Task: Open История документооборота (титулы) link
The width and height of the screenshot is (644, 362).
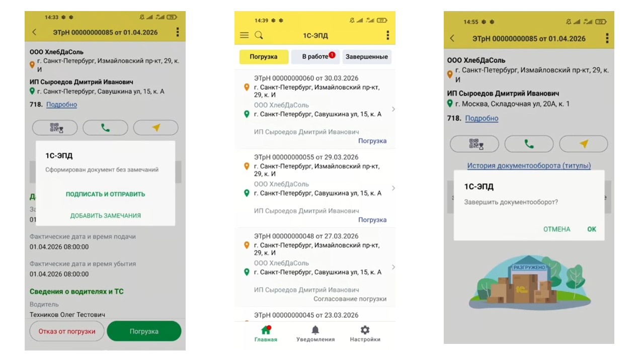Action: tap(529, 165)
